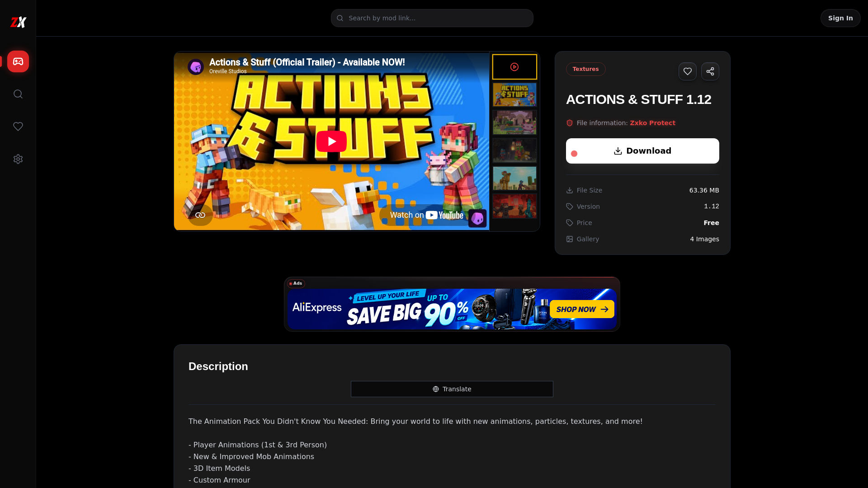The width and height of the screenshot is (868, 488).
Task: Add mod to favorites with heart button
Action: pos(687,71)
